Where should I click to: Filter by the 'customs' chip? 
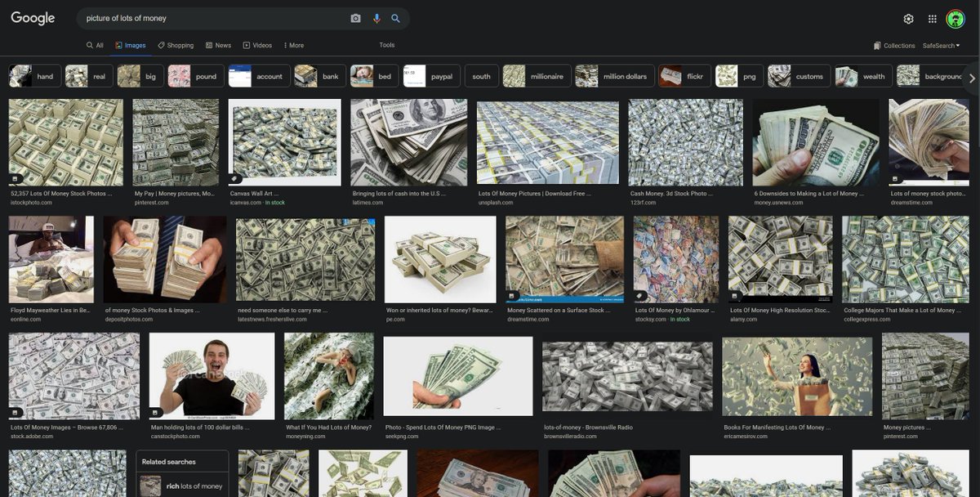point(799,76)
